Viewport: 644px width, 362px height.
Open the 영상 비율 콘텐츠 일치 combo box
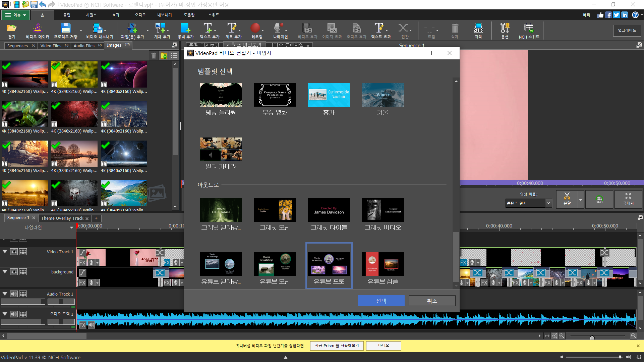point(528,203)
